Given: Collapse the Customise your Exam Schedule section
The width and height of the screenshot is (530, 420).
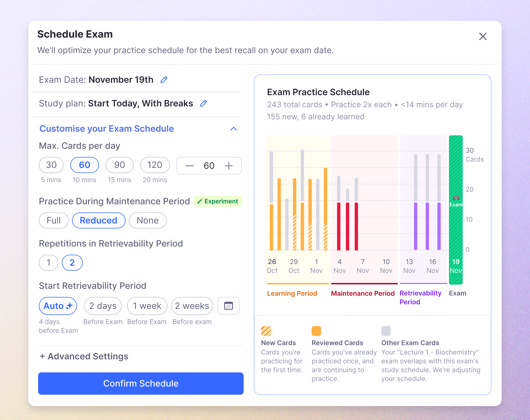Looking at the screenshot, I should 233,129.
